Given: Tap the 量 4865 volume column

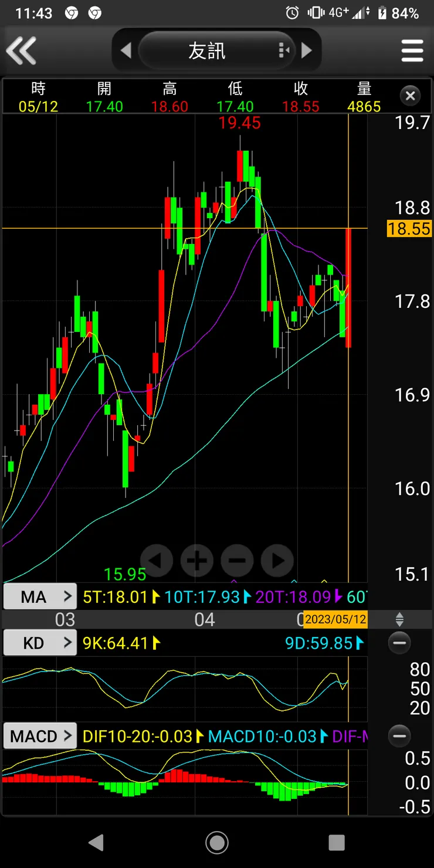Looking at the screenshot, I should tap(364, 97).
